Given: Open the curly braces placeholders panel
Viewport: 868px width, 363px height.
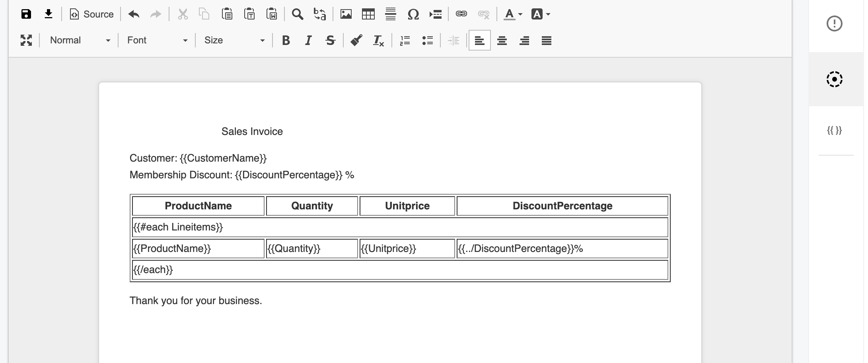Looking at the screenshot, I should coord(834,130).
